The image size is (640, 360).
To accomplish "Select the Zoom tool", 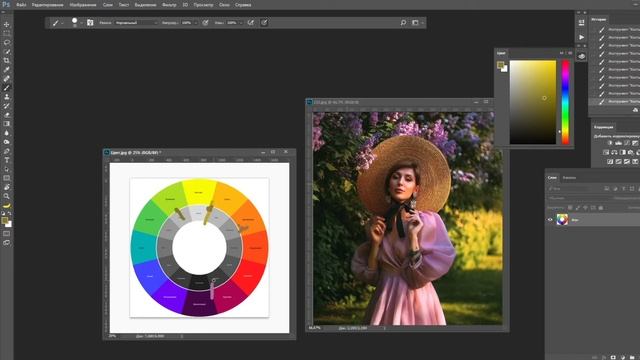I will [7, 196].
